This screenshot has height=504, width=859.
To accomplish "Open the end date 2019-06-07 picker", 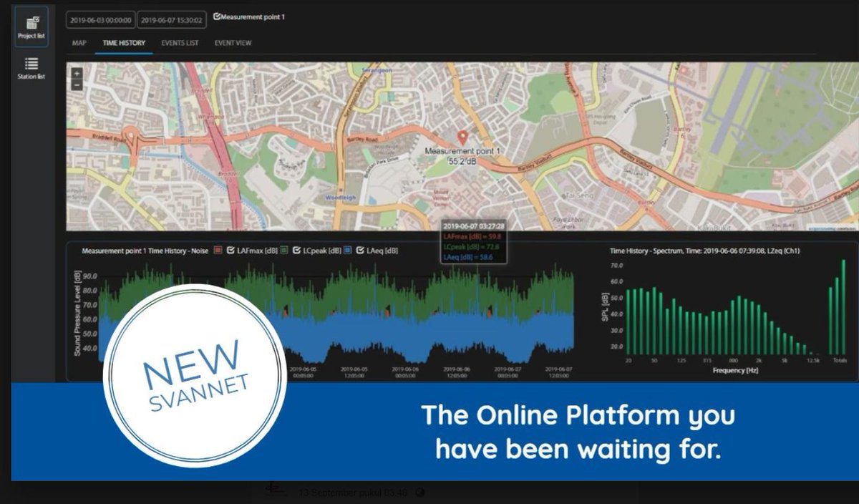I will tap(170, 19).
